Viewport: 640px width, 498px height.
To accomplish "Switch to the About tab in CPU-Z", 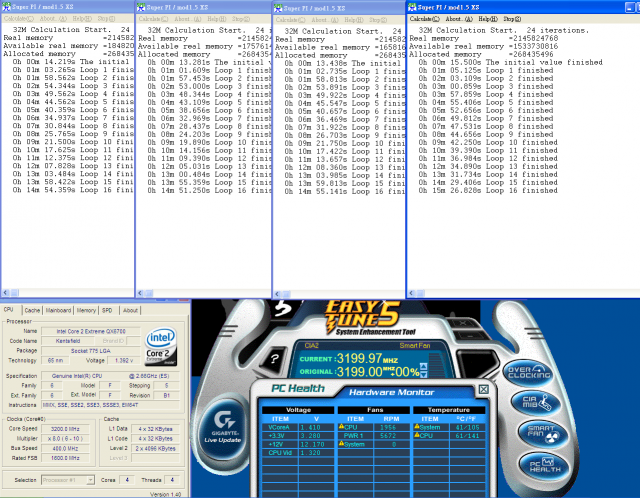I will coord(130,310).
